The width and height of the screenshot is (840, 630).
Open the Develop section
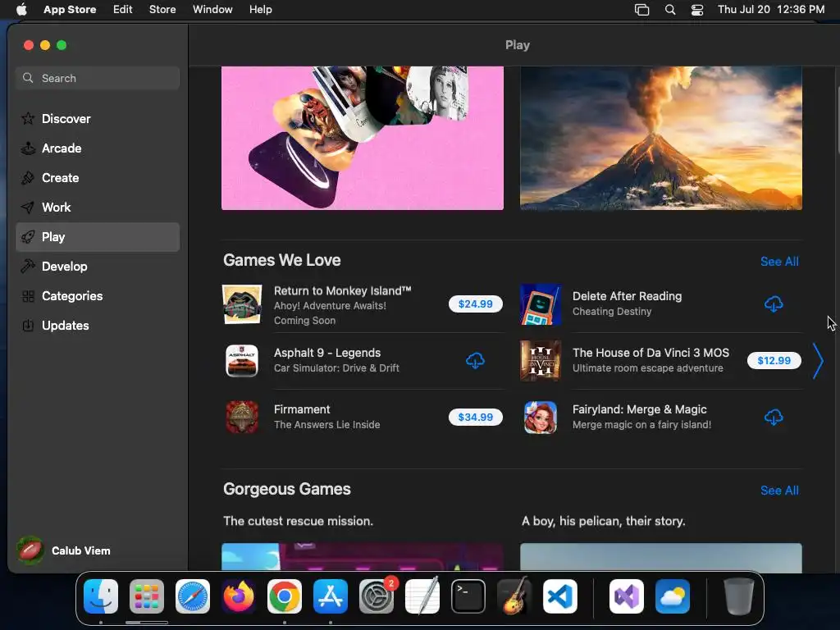click(x=98, y=267)
